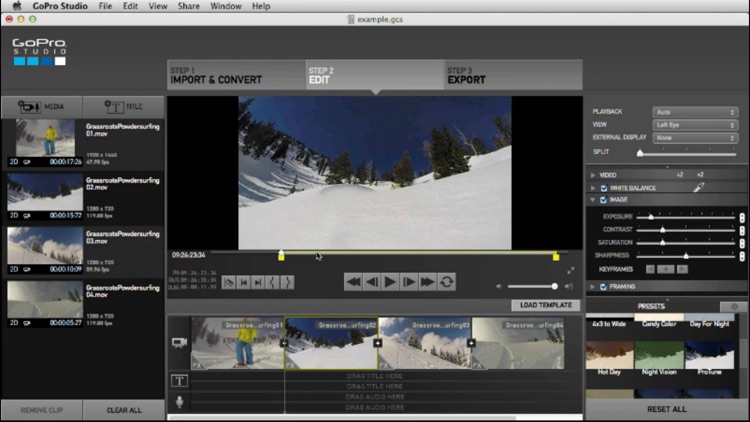Select the Step 2 Edit tab

click(375, 75)
